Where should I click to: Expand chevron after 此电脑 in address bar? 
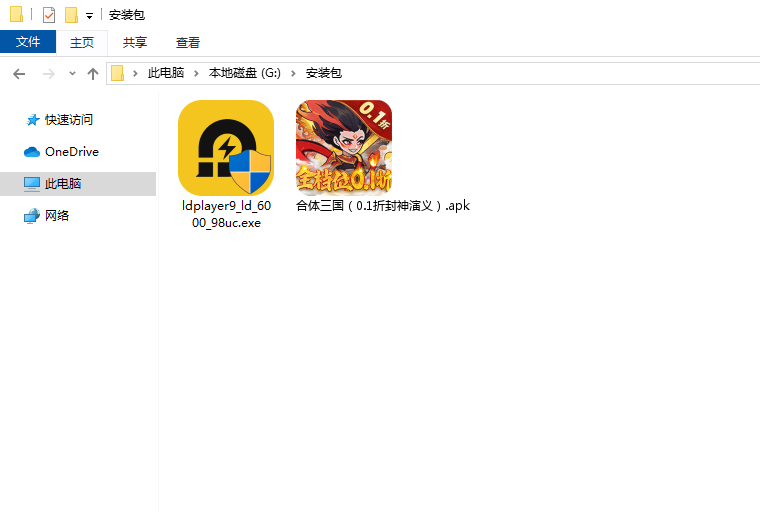click(x=197, y=73)
